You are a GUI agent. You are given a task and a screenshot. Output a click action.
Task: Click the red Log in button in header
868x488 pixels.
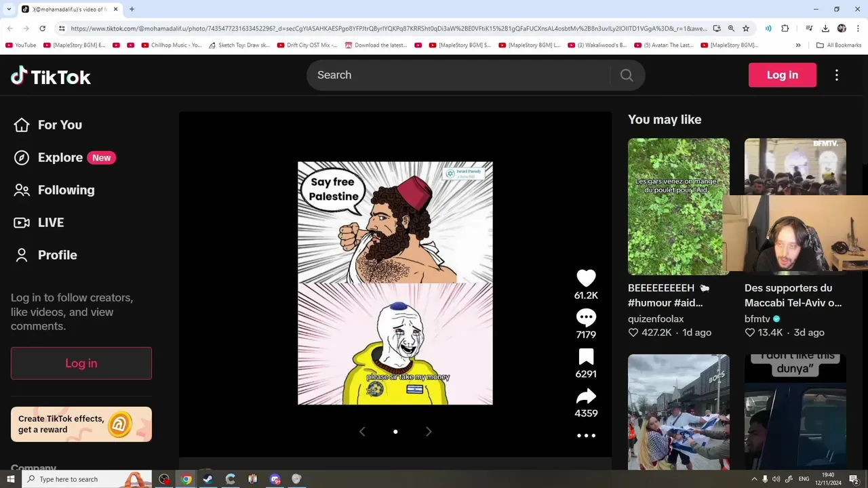tap(783, 75)
